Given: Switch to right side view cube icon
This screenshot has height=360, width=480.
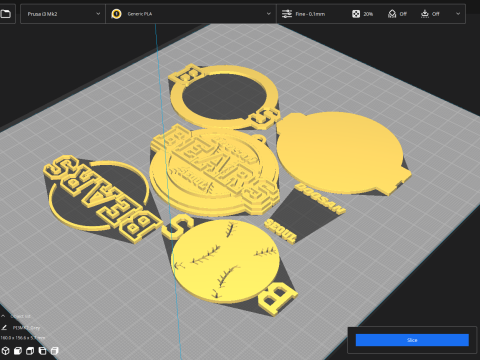Looking at the screenshot, I should (55, 351).
